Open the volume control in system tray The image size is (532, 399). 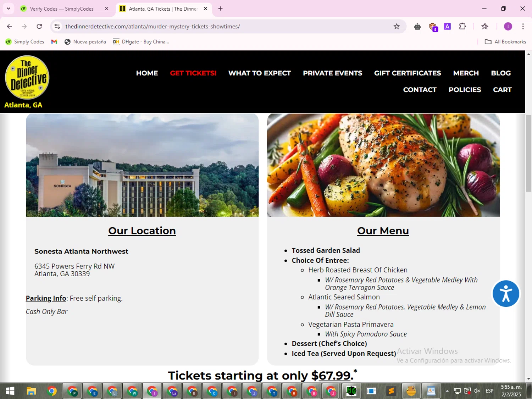477,391
